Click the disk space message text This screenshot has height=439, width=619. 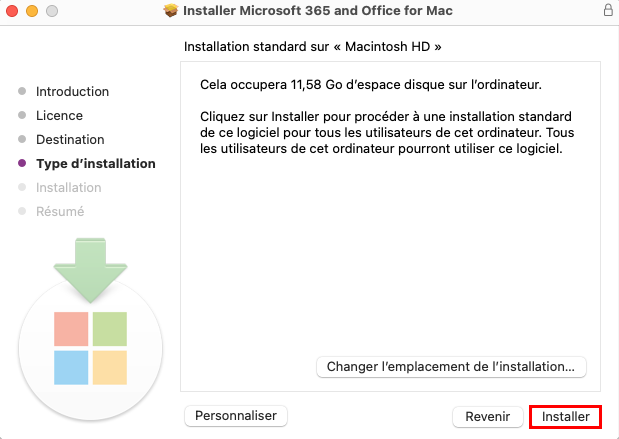(x=371, y=84)
